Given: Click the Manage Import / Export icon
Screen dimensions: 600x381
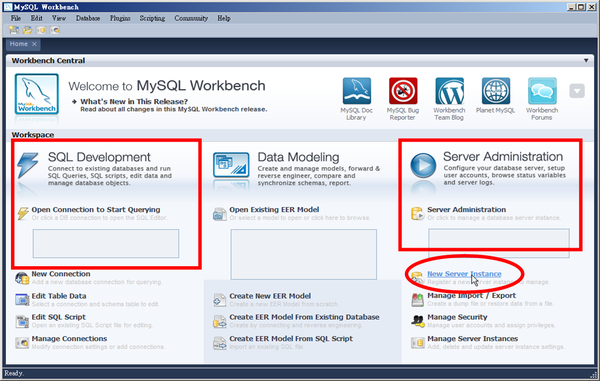Looking at the screenshot, I should click(x=417, y=300).
